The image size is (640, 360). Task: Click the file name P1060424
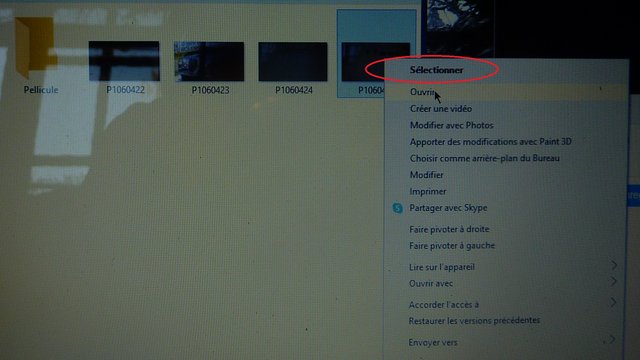pyautogui.click(x=294, y=90)
